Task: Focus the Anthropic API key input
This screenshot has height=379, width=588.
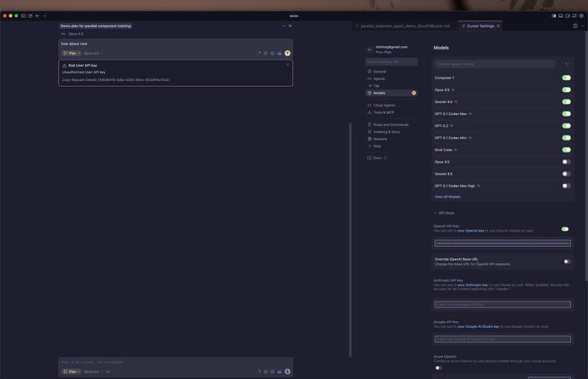Action: (503, 305)
